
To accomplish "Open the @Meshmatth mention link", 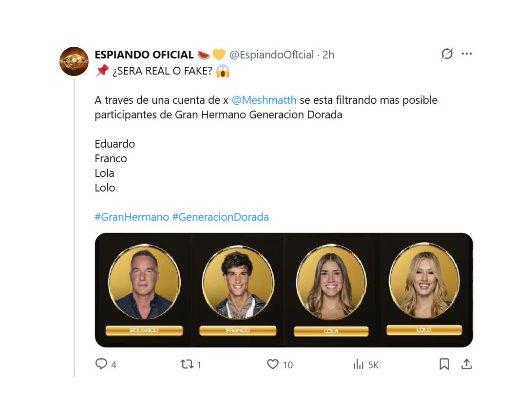I will pos(265,100).
